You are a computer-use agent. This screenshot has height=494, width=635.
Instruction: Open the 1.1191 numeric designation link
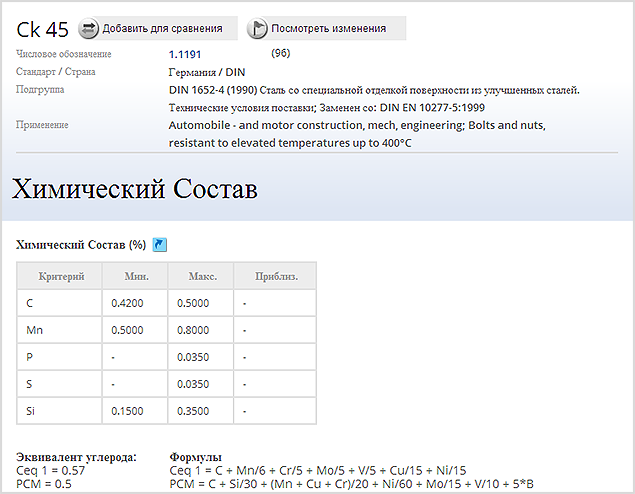185,54
